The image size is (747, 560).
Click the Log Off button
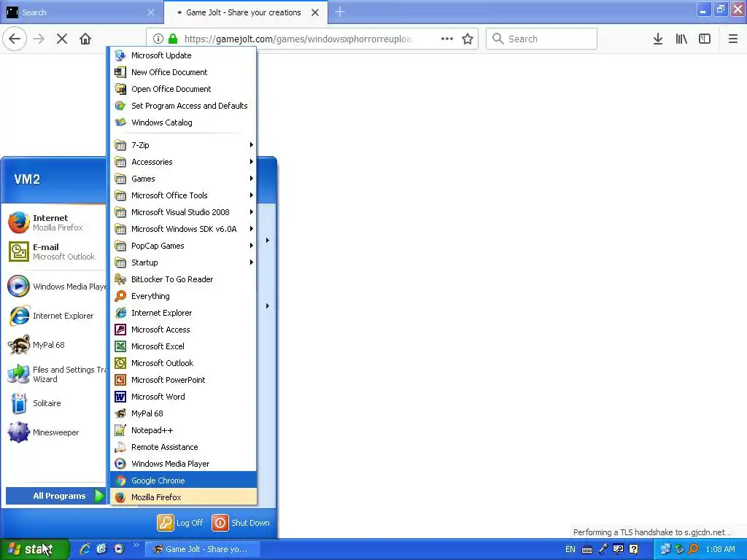click(180, 522)
